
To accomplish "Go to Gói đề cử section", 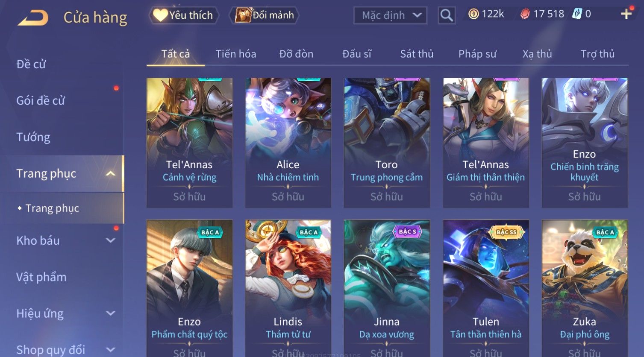I will pos(41,101).
